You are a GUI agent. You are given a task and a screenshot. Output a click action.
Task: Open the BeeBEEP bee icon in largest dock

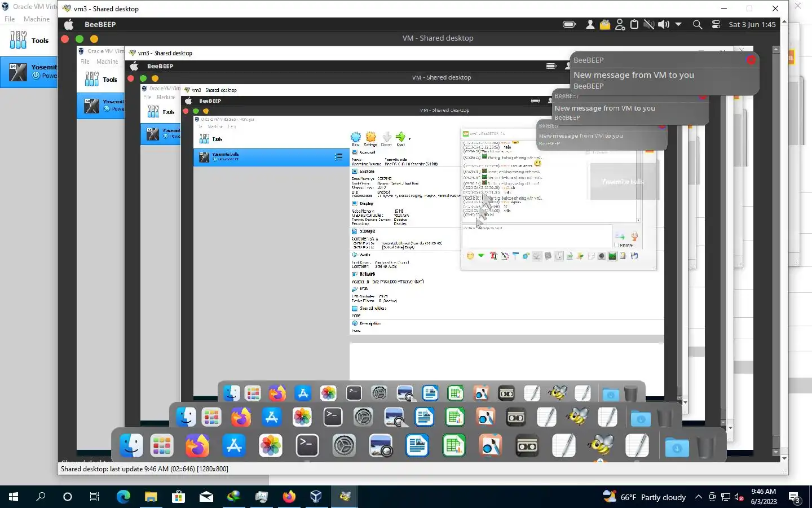tap(601, 446)
